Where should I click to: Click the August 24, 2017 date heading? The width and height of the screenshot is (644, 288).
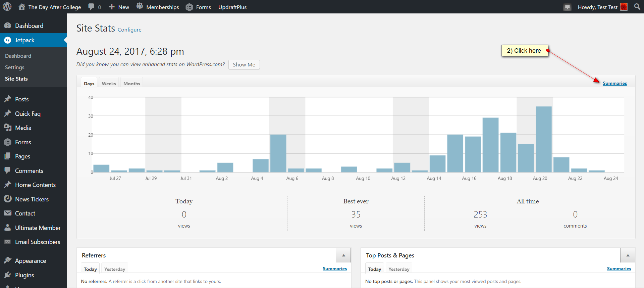130,51
